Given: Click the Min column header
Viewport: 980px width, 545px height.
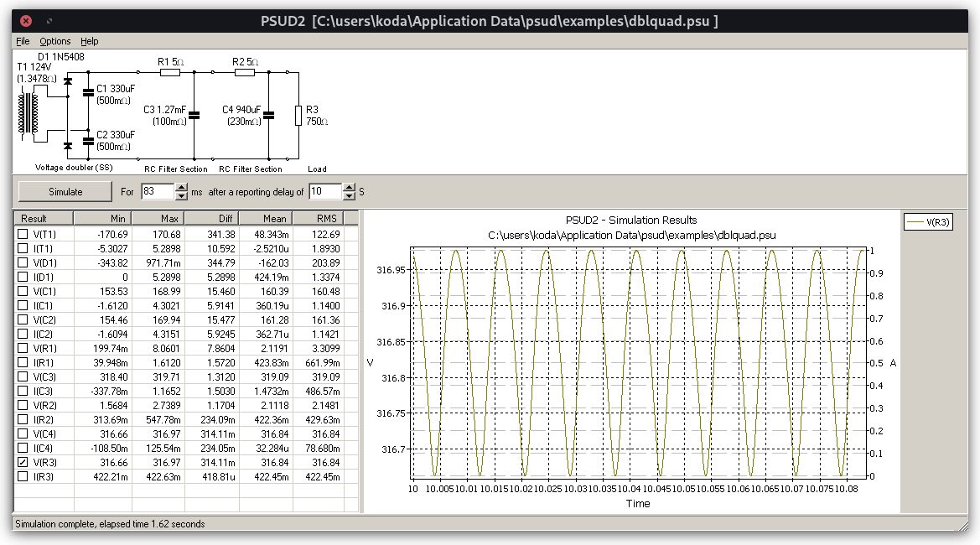Looking at the screenshot, I should [x=102, y=218].
